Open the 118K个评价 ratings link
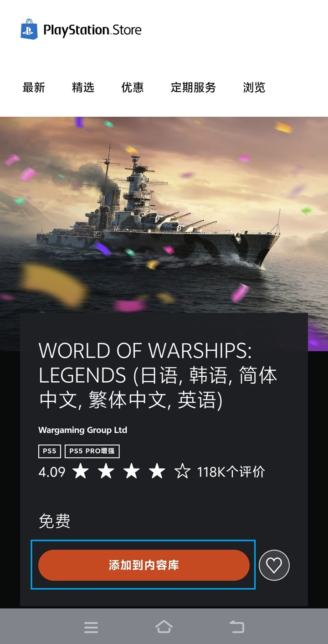 231,472
